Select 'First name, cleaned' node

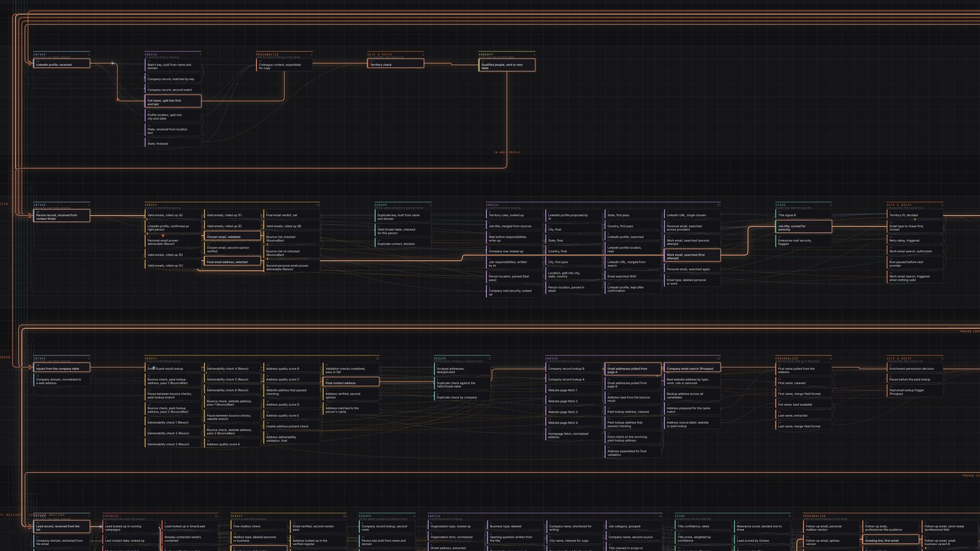tap(804, 382)
